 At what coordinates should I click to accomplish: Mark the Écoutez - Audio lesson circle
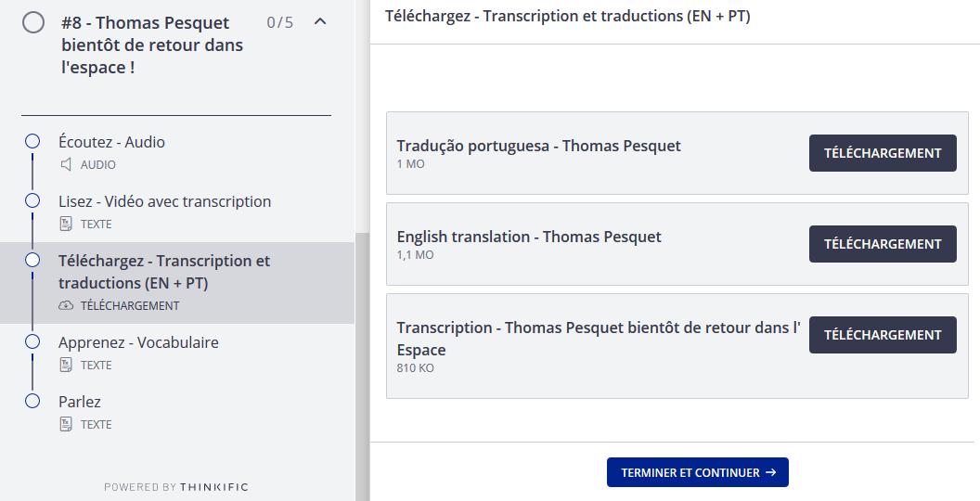point(32,141)
